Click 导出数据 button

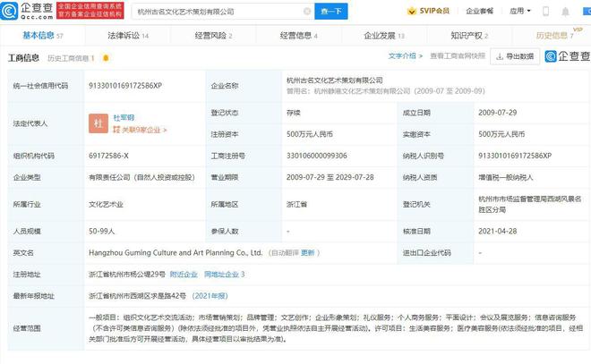pos(515,56)
